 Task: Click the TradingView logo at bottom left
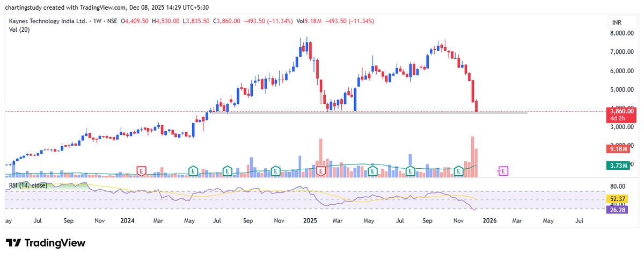coord(46,243)
